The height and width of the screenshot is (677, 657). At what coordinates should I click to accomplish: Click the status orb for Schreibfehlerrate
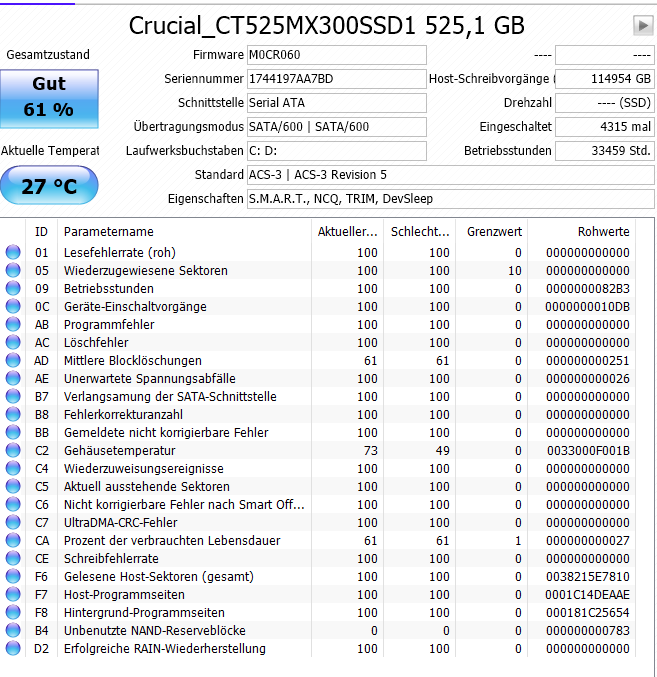[13, 558]
